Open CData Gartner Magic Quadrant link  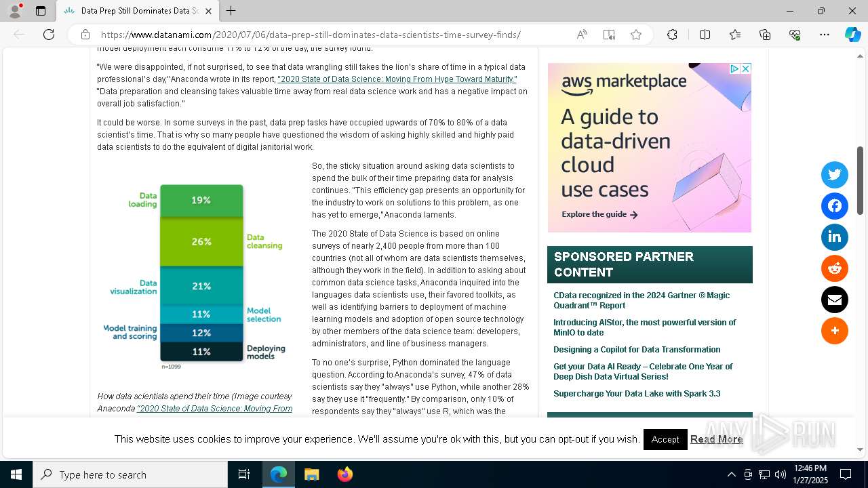pos(642,300)
